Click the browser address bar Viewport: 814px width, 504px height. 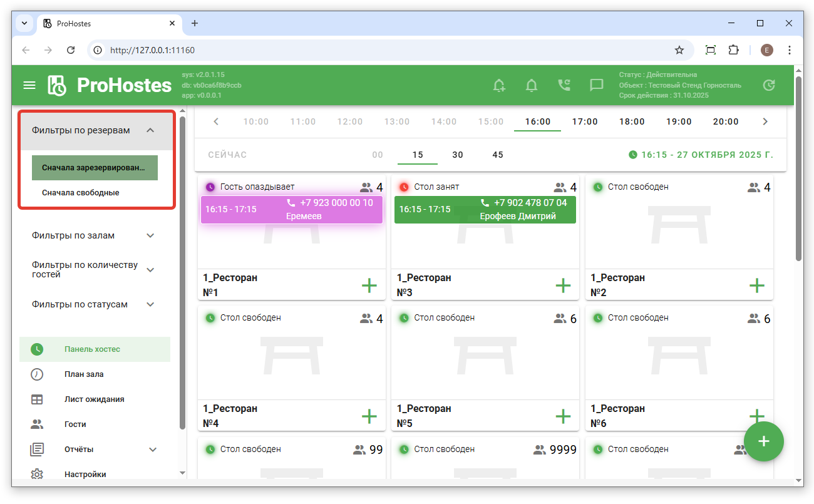point(376,50)
